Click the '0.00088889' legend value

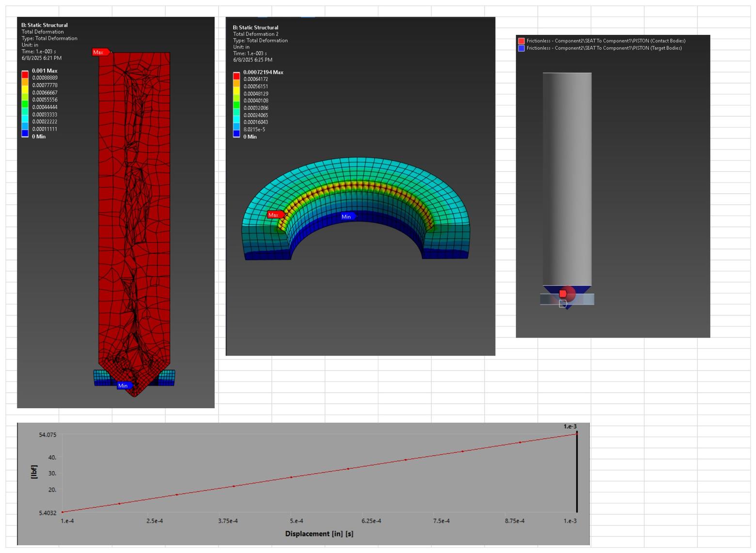coord(45,78)
